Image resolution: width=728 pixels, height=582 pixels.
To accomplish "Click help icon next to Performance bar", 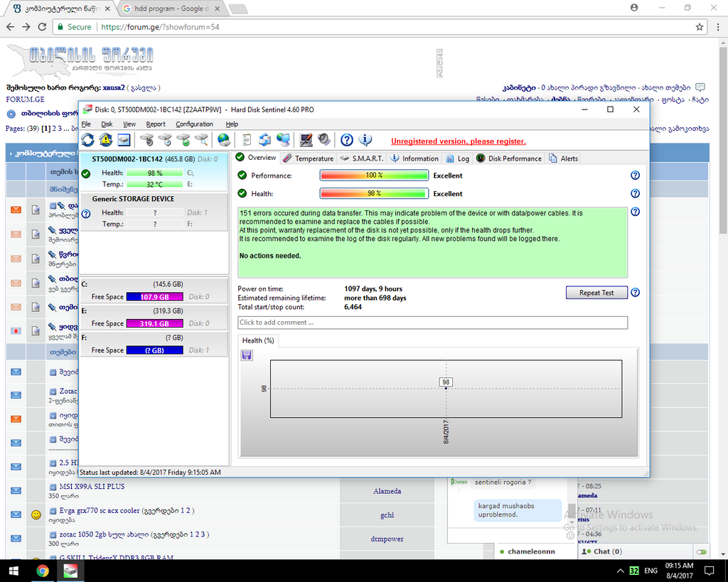I will point(635,176).
